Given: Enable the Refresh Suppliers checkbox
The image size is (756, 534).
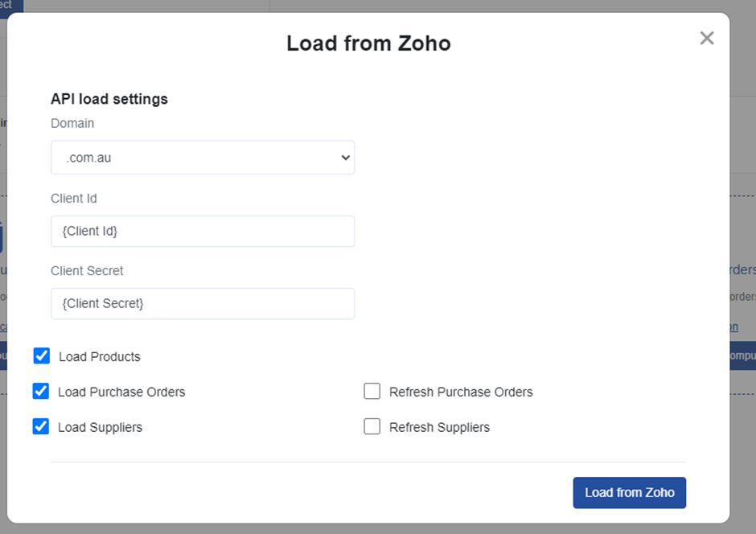Looking at the screenshot, I should (x=372, y=426).
